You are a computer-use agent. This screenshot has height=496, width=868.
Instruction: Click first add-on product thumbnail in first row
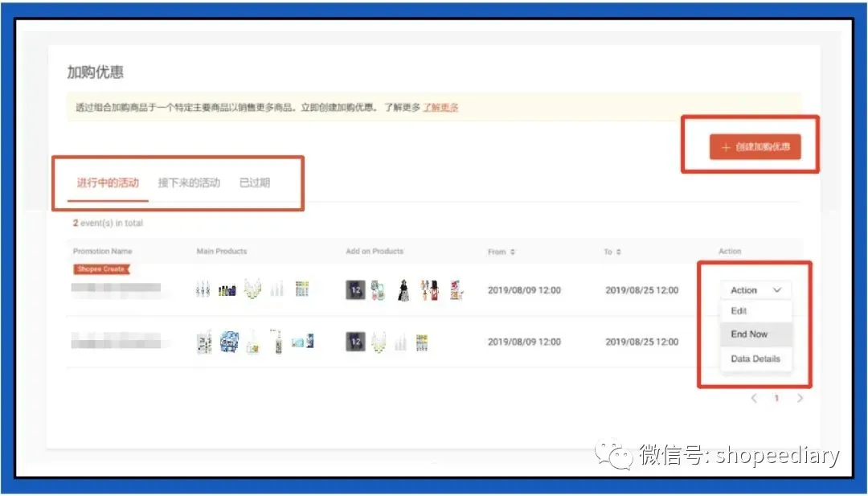click(355, 290)
